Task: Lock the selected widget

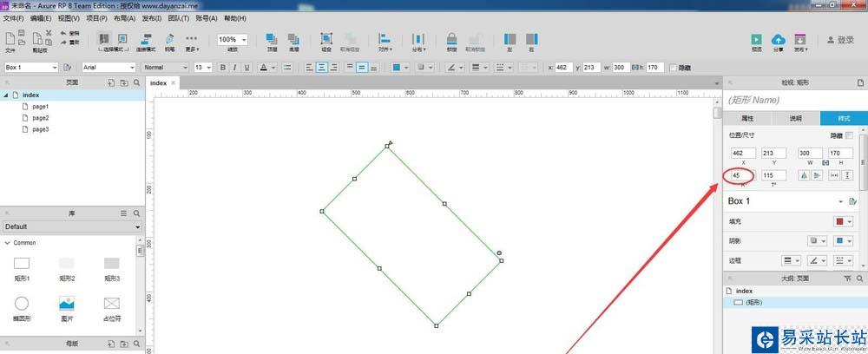Action: pyautogui.click(x=452, y=39)
